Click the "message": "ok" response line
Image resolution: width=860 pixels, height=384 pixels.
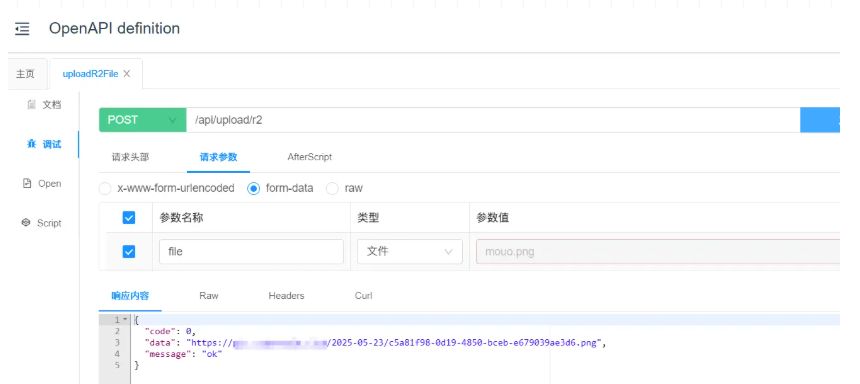[183, 354]
